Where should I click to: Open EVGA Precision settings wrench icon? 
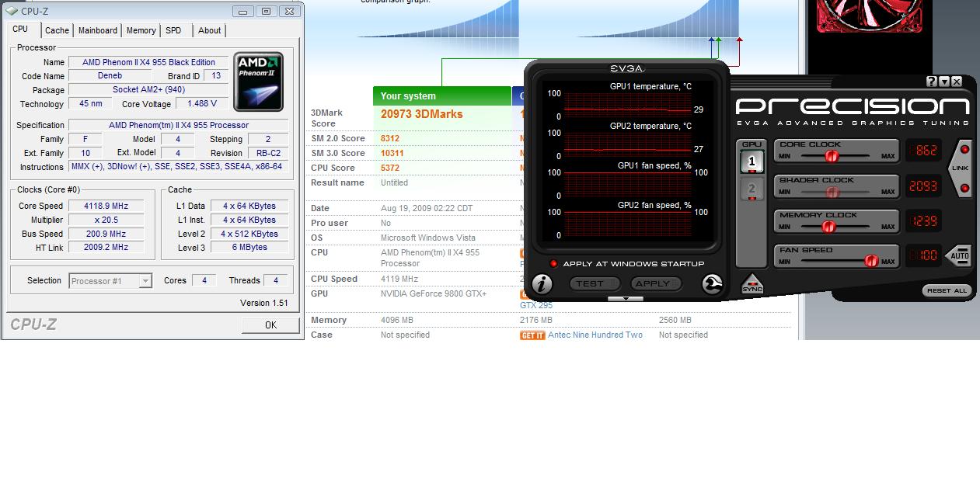[712, 284]
